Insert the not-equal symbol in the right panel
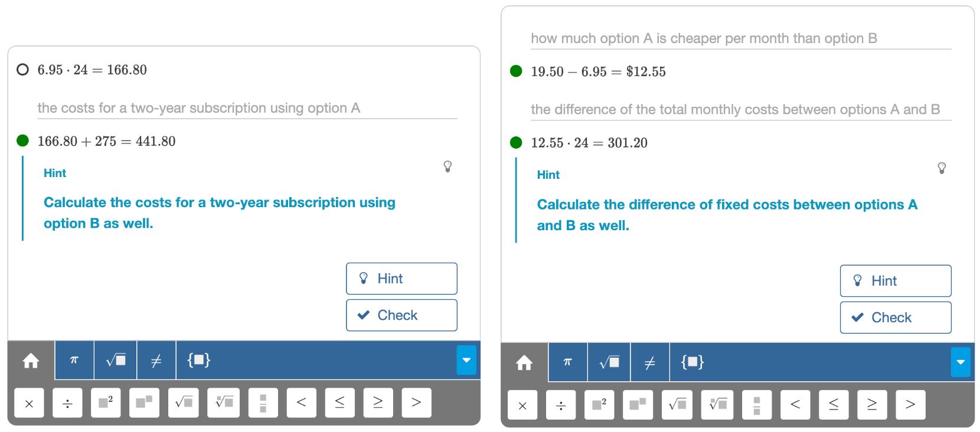 [650, 362]
